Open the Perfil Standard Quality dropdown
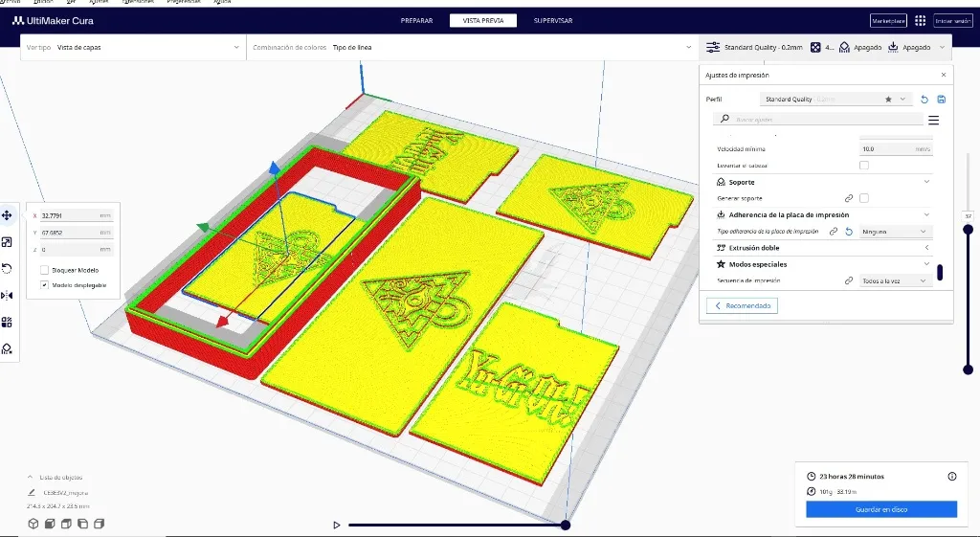Viewport: 980px width, 537px height. coord(835,100)
